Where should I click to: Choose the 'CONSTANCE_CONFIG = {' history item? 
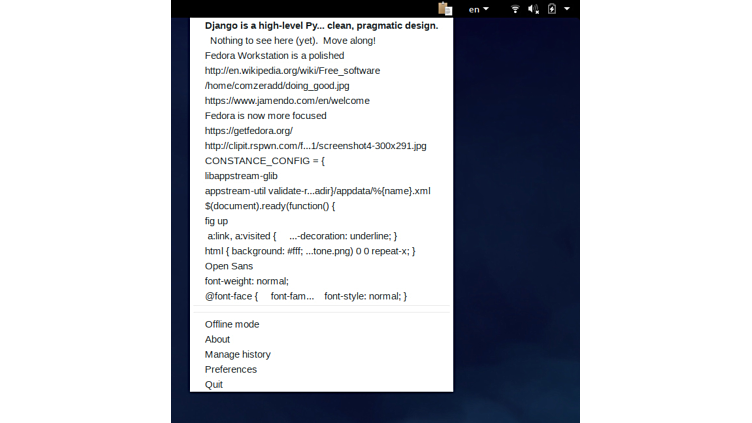click(x=264, y=160)
